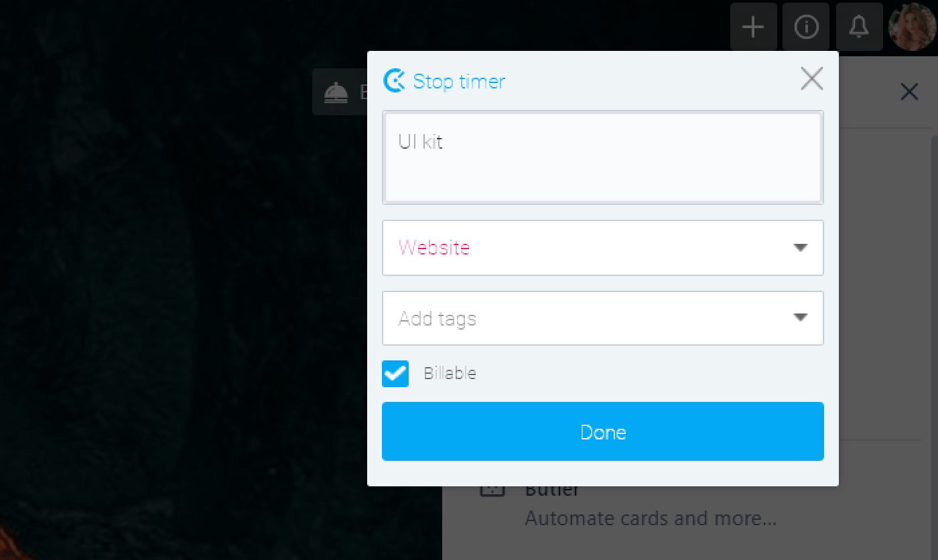Screen dimensions: 938x560
Task: Expand the Add tags arrow
Action: pos(800,318)
